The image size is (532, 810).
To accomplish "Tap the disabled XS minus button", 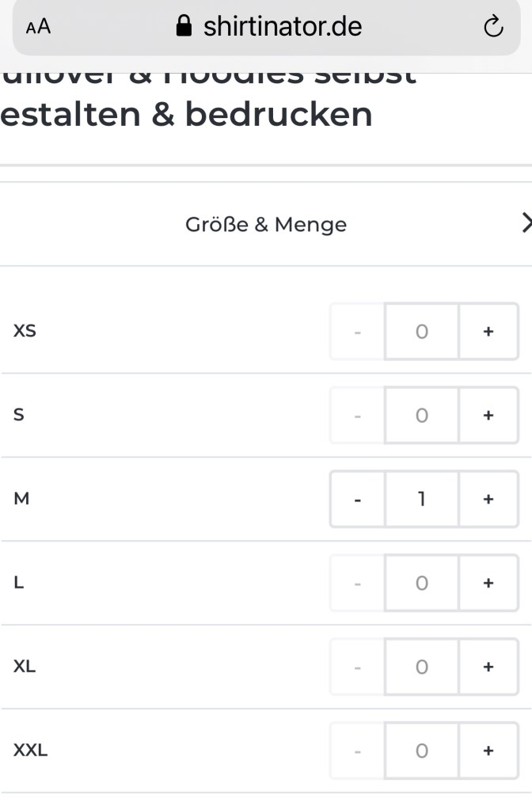I will coord(358,332).
